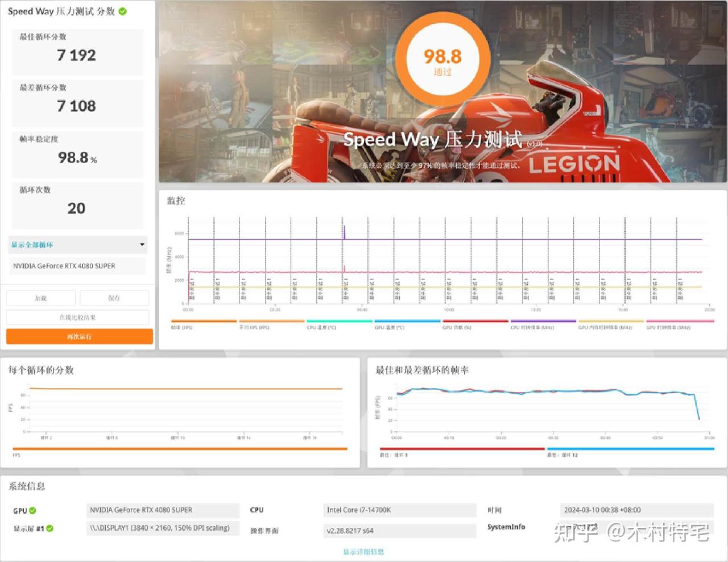Screen dimensions: 728x562
Task: Click the SystemInfo label
Action: tap(506, 527)
